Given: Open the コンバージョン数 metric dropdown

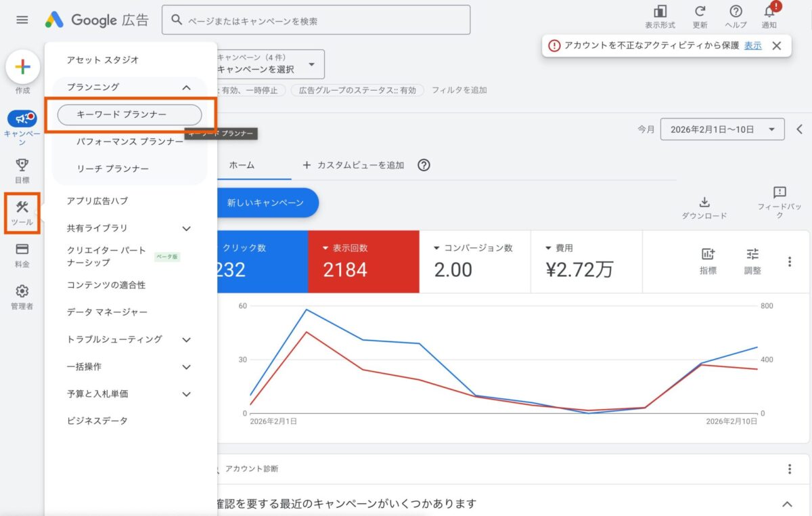Looking at the screenshot, I should pos(437,248).
